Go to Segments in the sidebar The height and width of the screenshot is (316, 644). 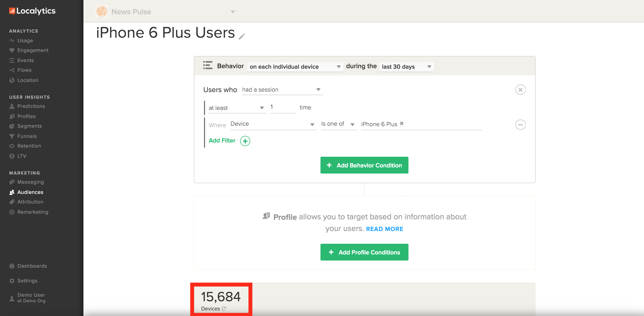[x=30, y=126]
